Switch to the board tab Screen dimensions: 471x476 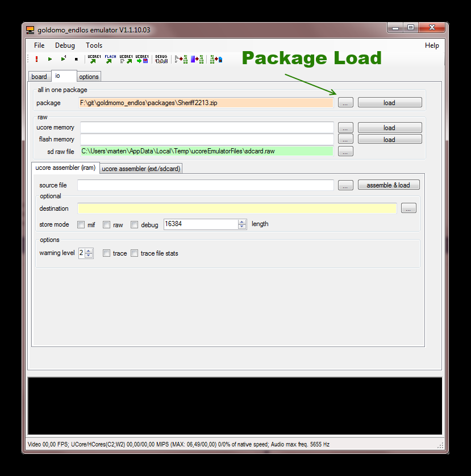[39, 77]
